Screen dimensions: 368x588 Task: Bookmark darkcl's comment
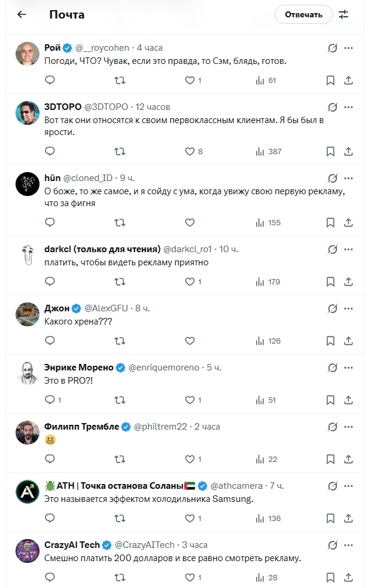pyautogui.click(x=330, y=281)
